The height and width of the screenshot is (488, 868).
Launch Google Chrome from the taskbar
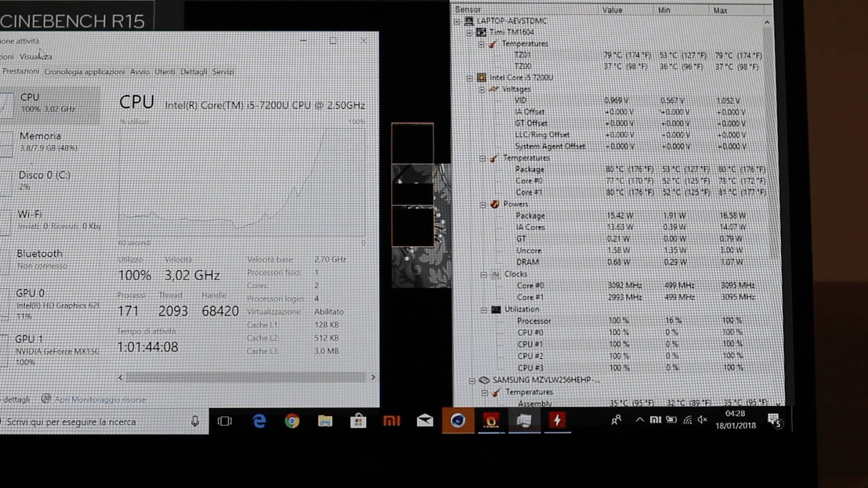(292, 421)
